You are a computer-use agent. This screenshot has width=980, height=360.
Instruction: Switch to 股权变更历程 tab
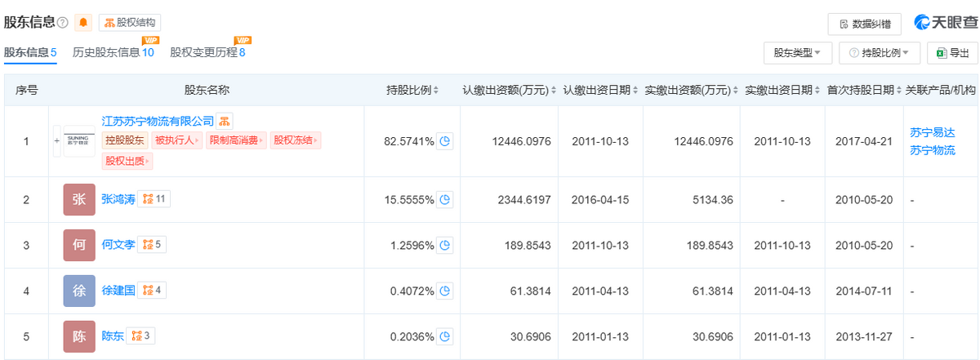click(x=207, y=52)
